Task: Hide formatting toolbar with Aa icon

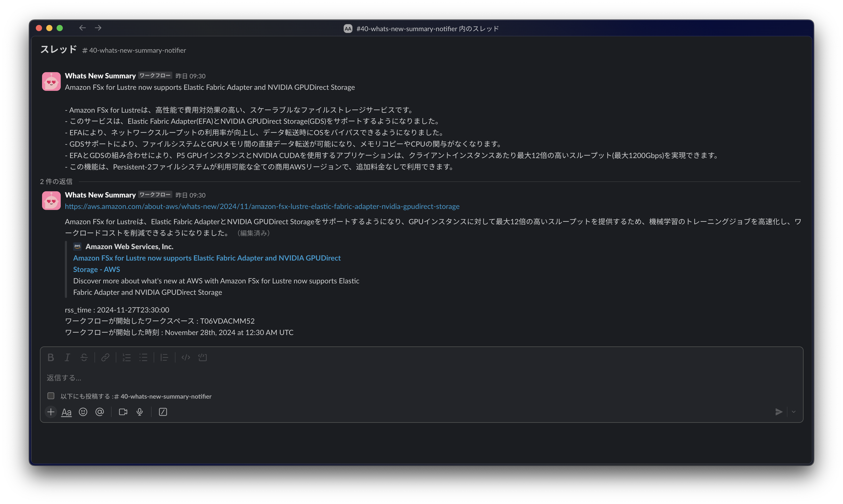Action: (66, 412)
